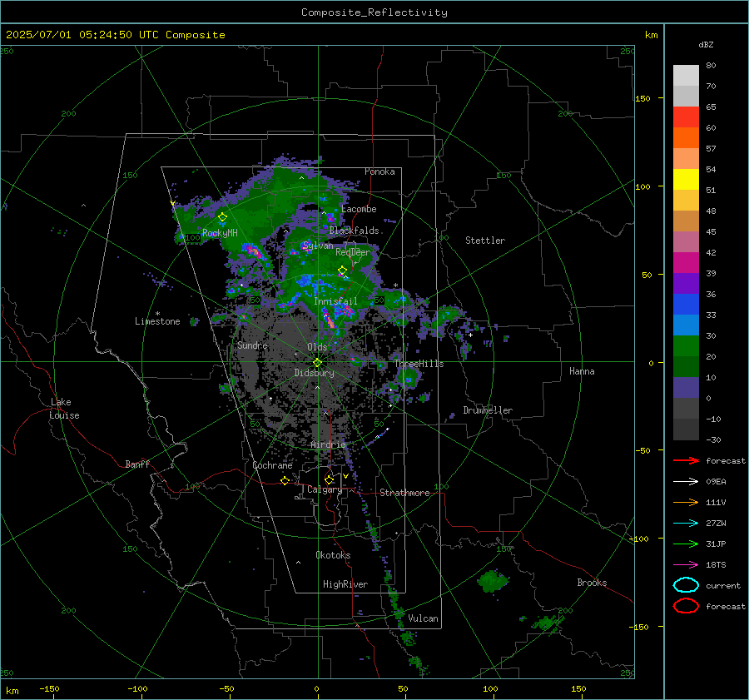749x700 pixels.
Task: Pick the light grey 70–80 dBZ swatch
Action: [686, 76]
